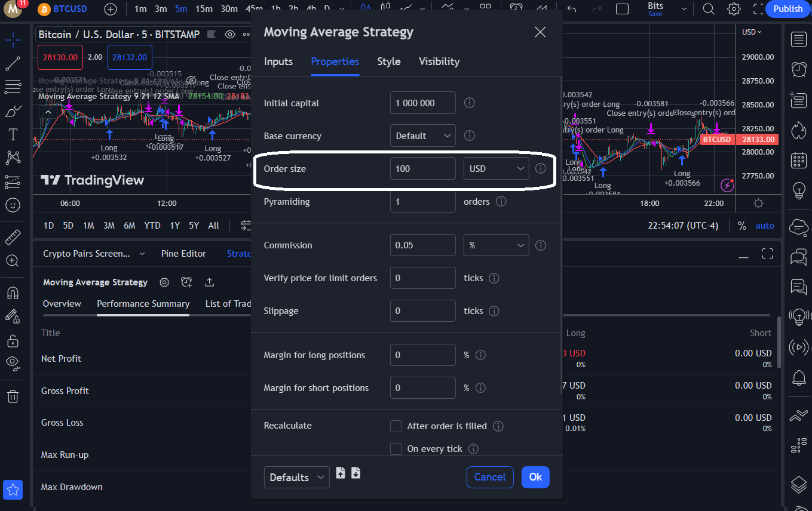The image size is (812, 511).
Task: Click the Initial capital input field
Action: 422,103
